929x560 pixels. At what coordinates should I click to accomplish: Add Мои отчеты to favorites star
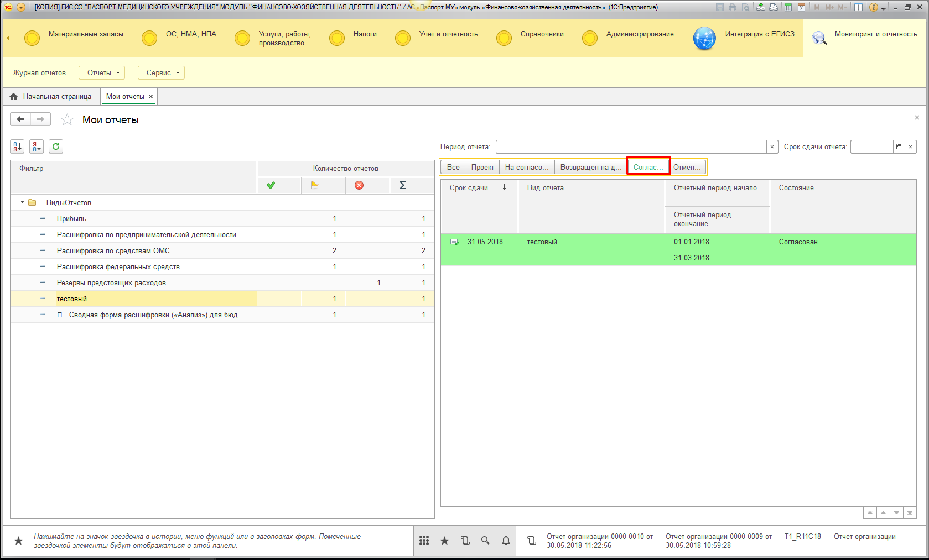67,120
